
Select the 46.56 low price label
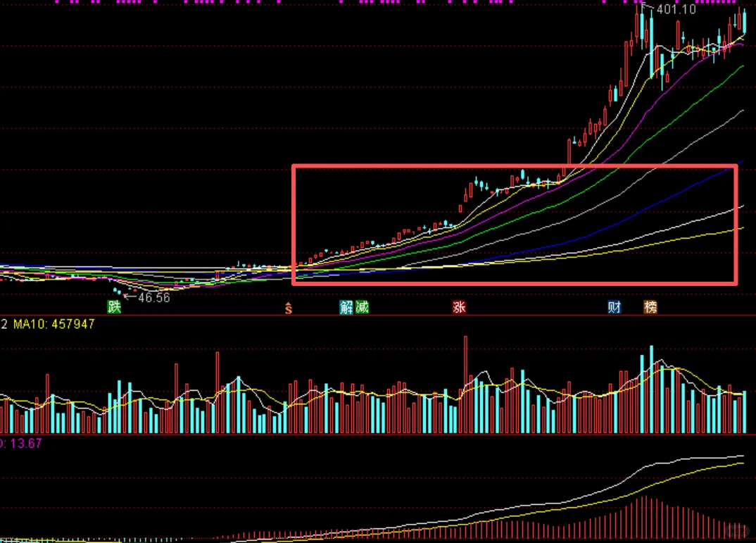(x=153, y=297)
